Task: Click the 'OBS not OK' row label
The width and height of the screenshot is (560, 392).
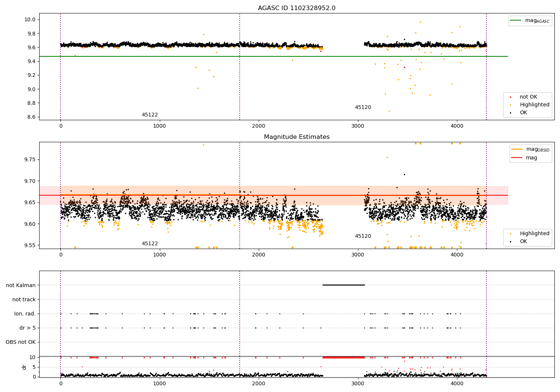Action: coord(21,342)
